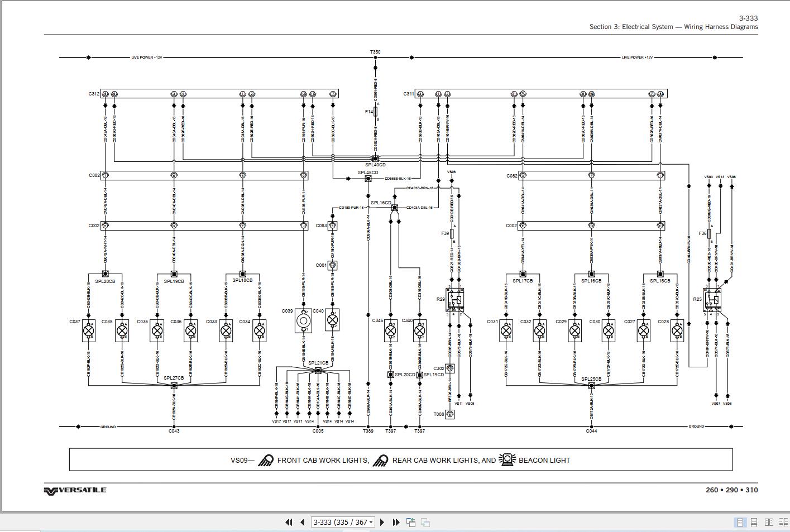Image resolution: width=790 pixels, height=532 pixels.
Task: Jump to the last page
Action: 396,523
